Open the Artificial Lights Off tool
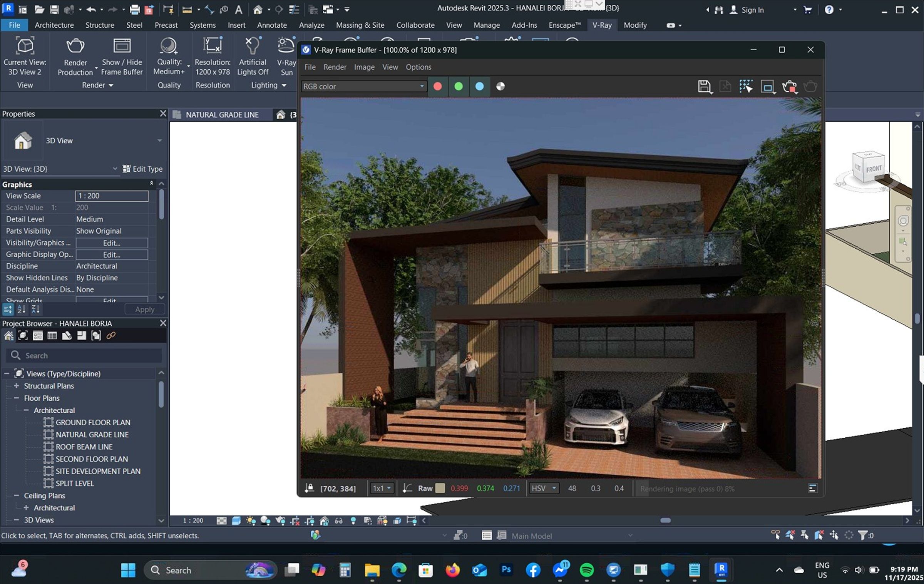This screenshot has width=924, height=584. pos(252,54)
